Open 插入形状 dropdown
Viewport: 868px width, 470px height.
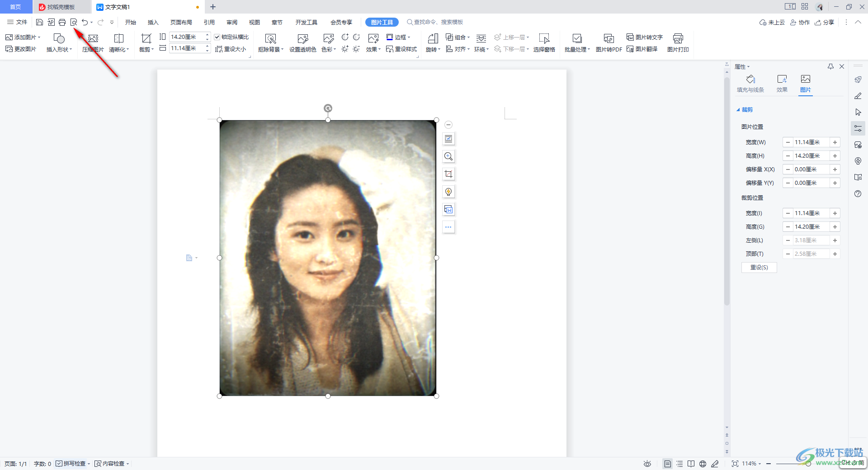click(59, 43)
